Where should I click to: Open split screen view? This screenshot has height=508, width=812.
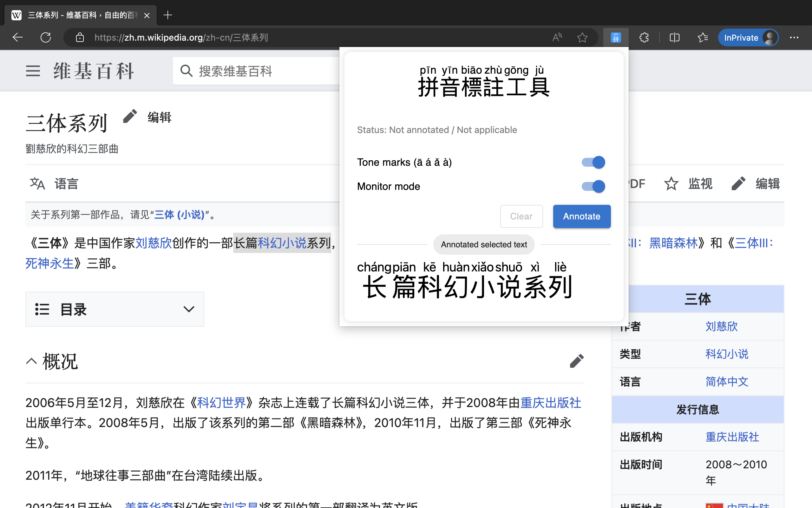674,37
